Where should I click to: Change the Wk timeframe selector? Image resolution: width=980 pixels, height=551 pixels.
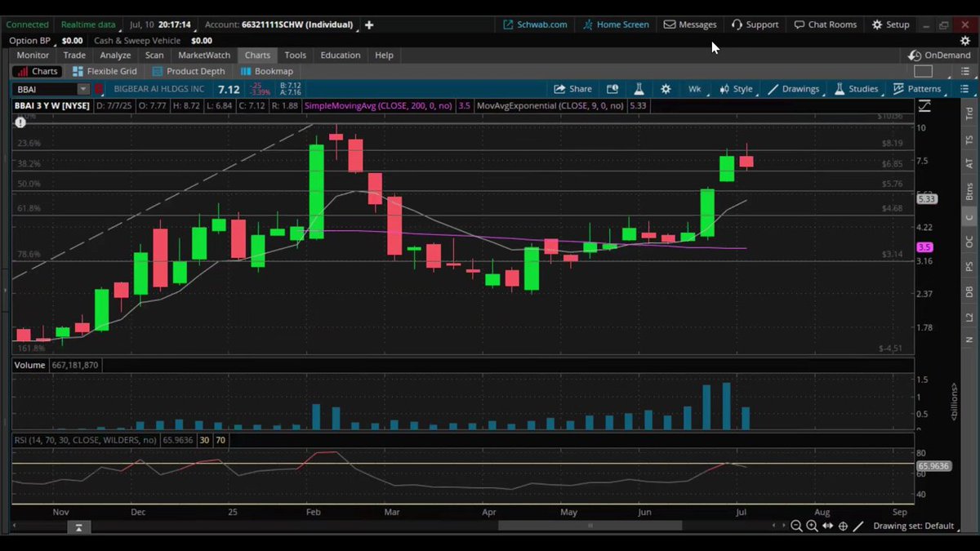pyautogui.click(x=694, y=89)
